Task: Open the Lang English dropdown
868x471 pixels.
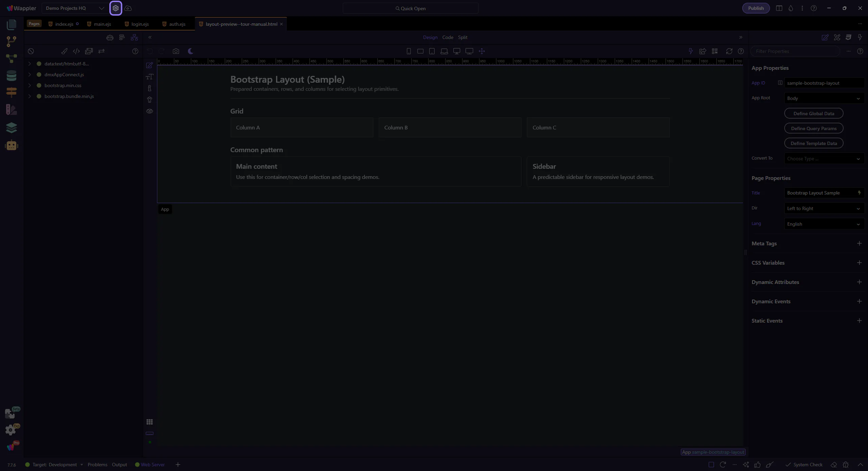Action: pos(824,224)
